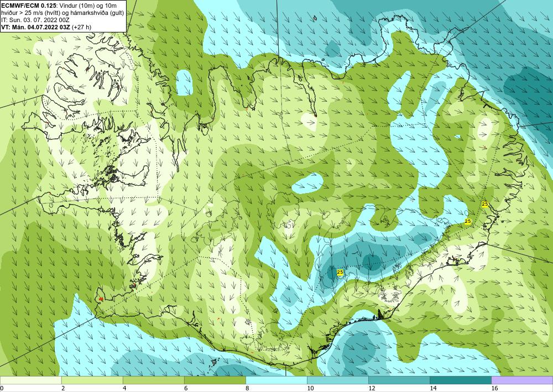
Task: Select the 8–10 m/s light cyan legend swatch
Action: click(x=276, y=380)
